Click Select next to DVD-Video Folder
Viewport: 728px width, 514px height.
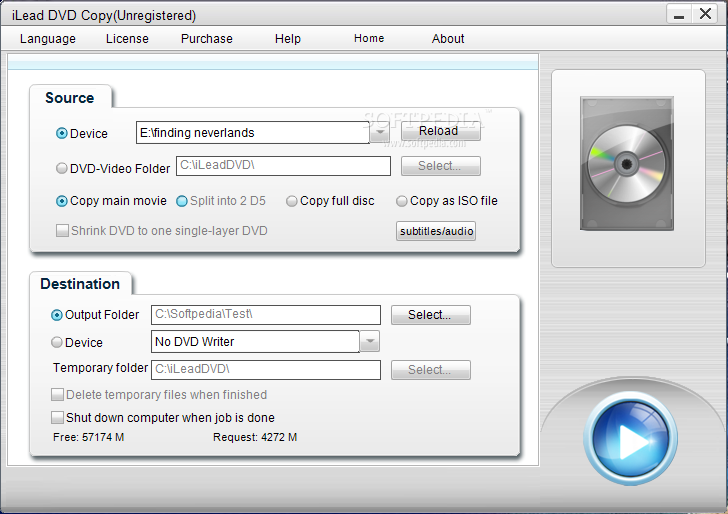pos(441,166)
